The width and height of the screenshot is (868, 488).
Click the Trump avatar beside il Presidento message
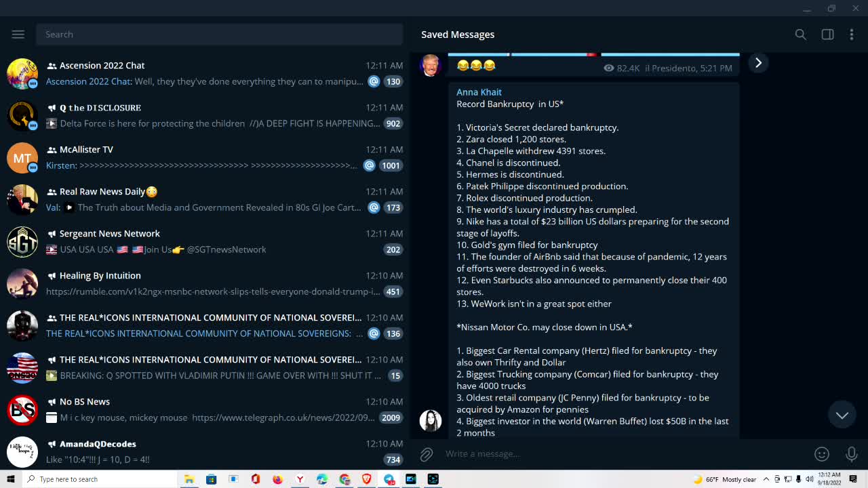pos(431,65)
